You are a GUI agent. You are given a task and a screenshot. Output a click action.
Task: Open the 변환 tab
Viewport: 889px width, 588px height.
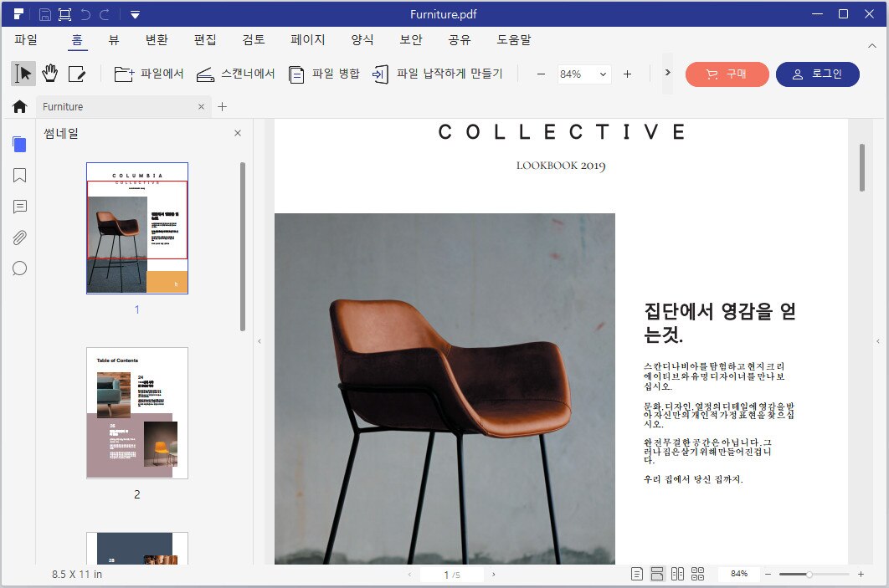157,39
